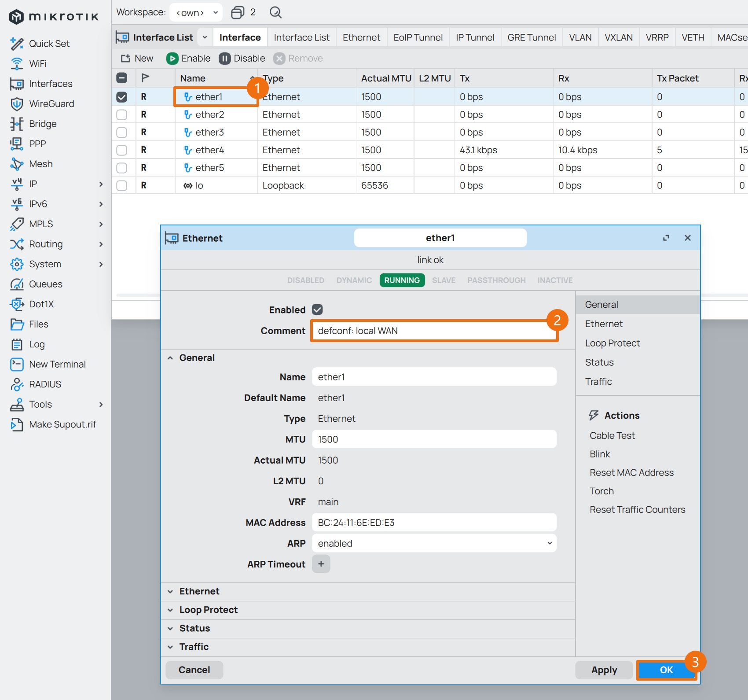Viewport: 748px width, 700px height.
Task: Toggle the Enabled checkbox in dialog
Action: point(317,309)
